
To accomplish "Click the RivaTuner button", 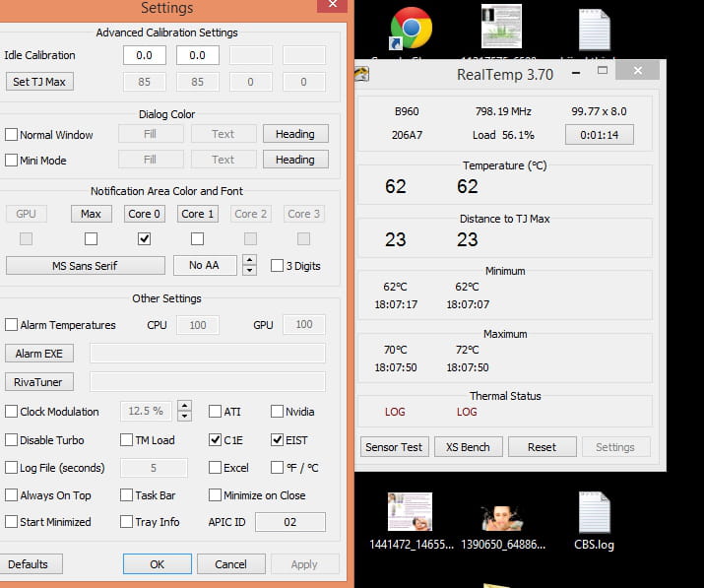I will pos(39,382).
